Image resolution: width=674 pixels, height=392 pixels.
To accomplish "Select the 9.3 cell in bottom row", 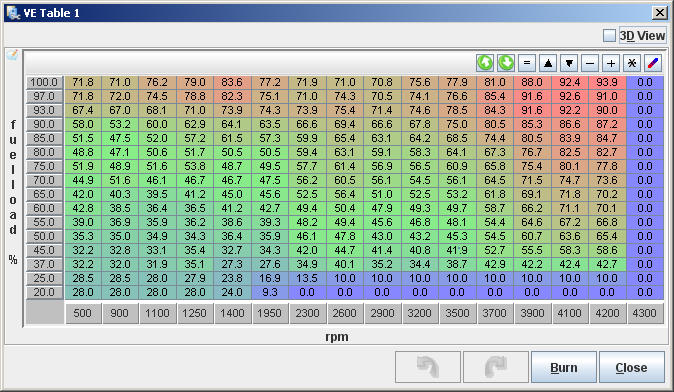I will pyautogui.click(x=270, y=292).
